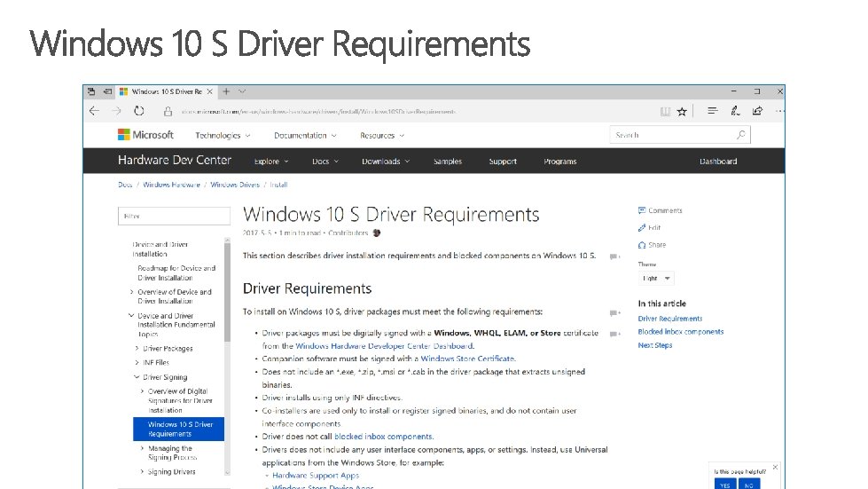Collapse Device and Driver Installation Fundamental Topics

(x=131, y=316)
